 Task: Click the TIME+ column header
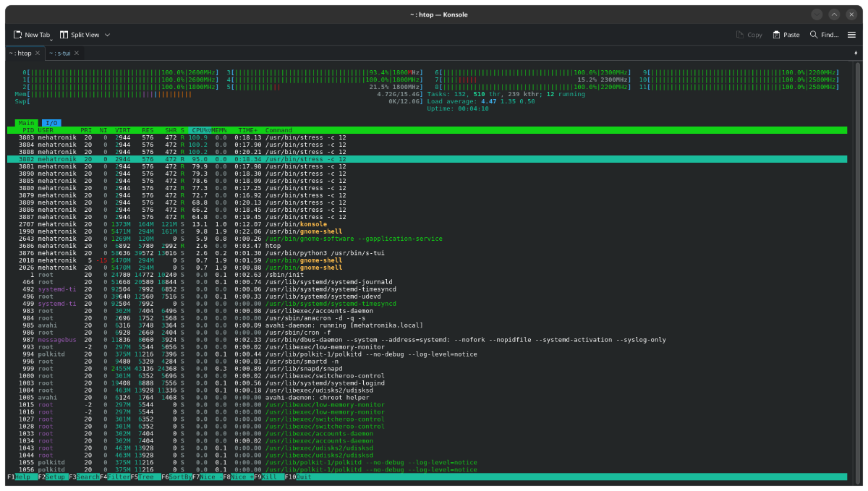click(247, 130)
